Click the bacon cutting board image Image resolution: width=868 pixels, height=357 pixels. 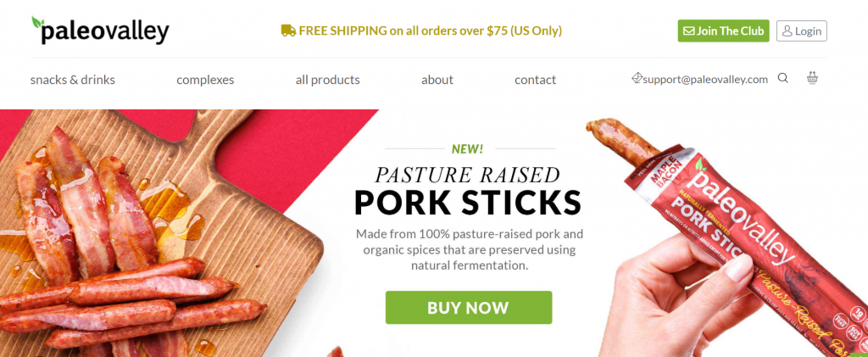(x=160, y=233)
